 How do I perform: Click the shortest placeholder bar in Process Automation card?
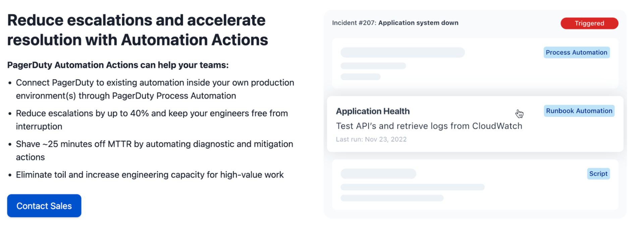pyautogui.click(x=360, y=77)
